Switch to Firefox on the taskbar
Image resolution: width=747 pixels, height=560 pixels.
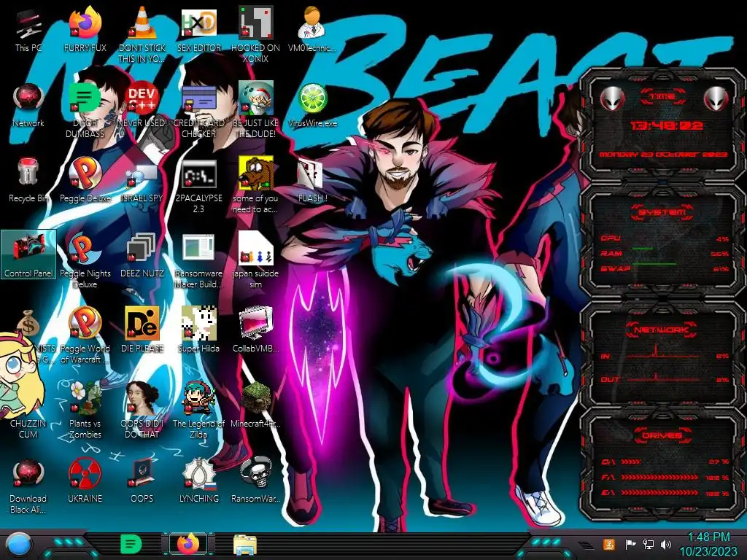click(x=188, y=544)
